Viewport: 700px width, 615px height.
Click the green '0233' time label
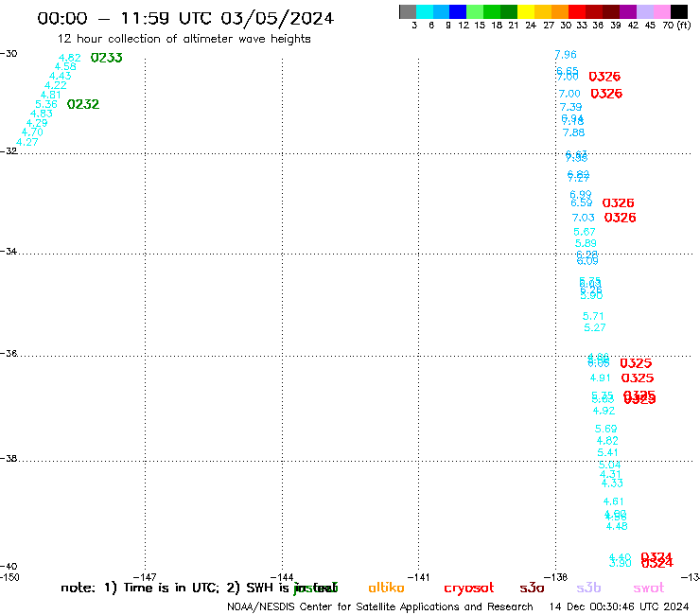pyautogui.click(x=106, y=58)
